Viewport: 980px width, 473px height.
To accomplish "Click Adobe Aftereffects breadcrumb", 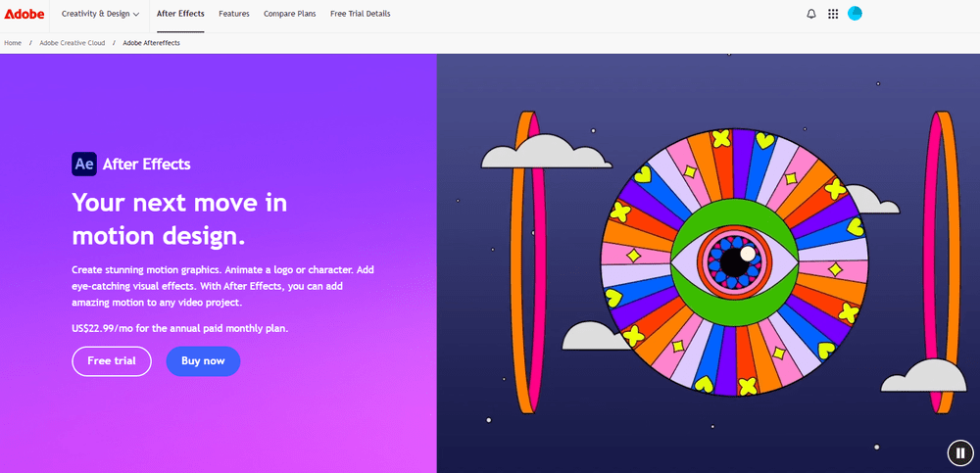I will pos(151,43).
